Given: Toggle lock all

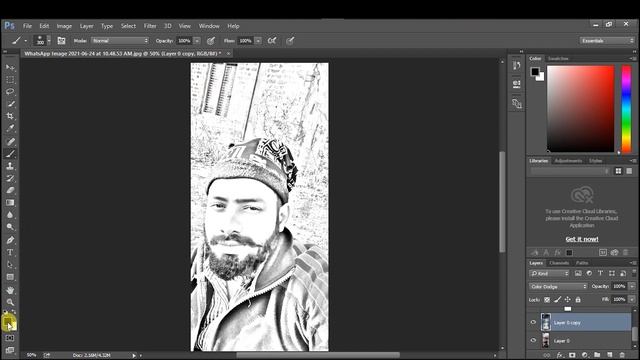Looking at the screenshot, I should click(x=578, y=300).
